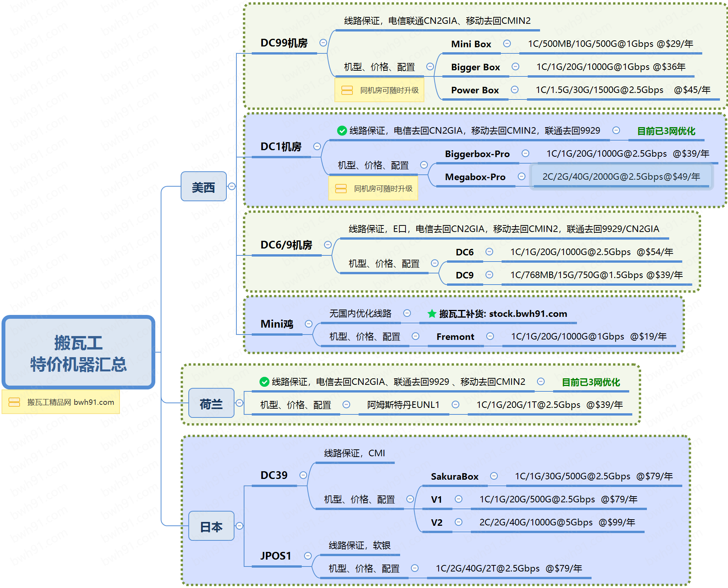This screenshot has height=588, width=728.
Task: Collapse the JPOS1 node
Action: 308,556
